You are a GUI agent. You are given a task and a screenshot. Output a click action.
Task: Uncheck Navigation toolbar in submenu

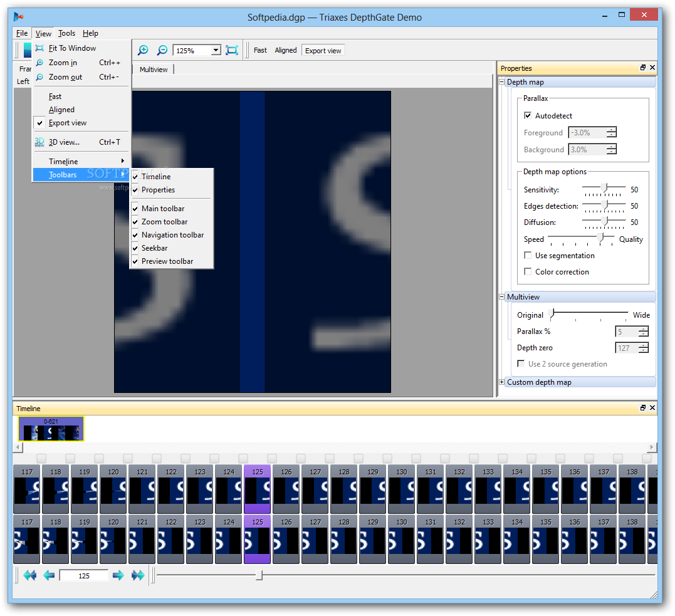click(x=171, y=235)
